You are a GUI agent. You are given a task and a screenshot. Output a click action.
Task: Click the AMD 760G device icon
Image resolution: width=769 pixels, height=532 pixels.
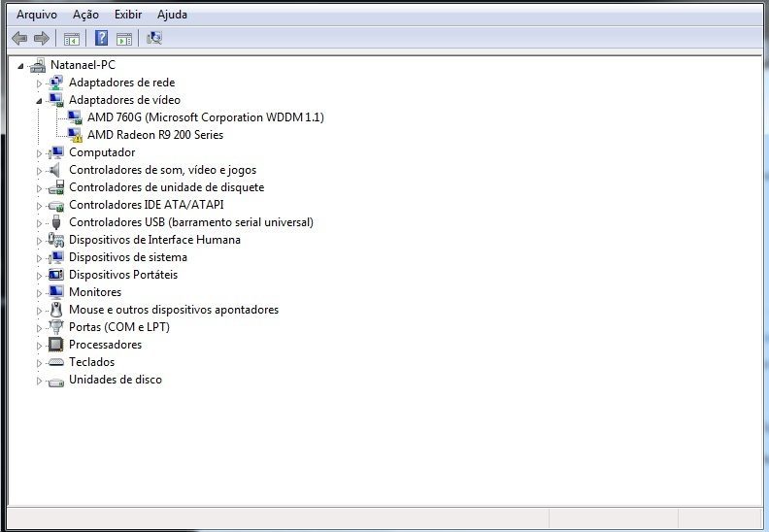(75, 117)
